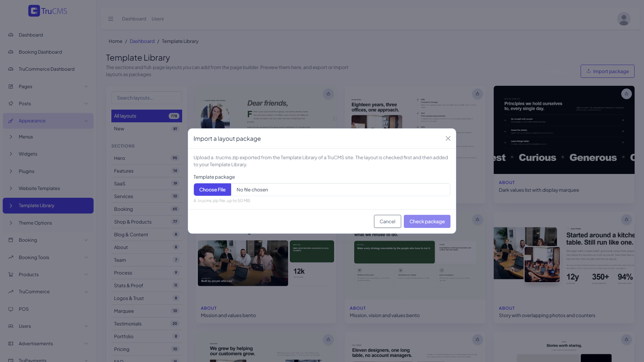Click the Pages edit icon in the sidebar
644x362 pixels.
pyautogui.click(x=11, y=86)
